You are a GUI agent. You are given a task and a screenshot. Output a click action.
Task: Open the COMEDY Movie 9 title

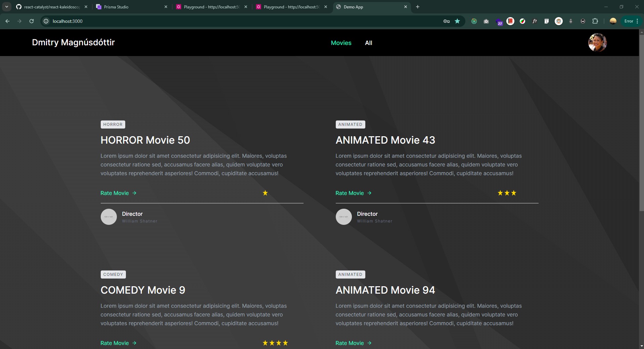pos(143,290)
